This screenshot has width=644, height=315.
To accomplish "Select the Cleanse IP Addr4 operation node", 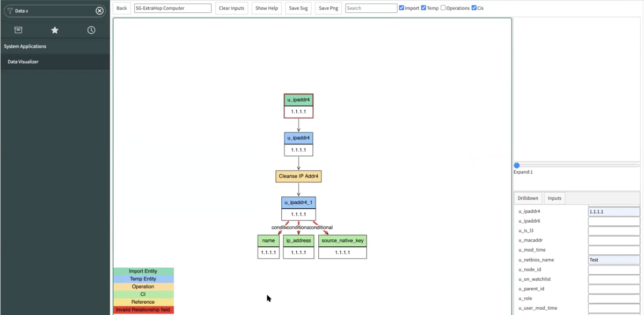I will click(298, 176).
